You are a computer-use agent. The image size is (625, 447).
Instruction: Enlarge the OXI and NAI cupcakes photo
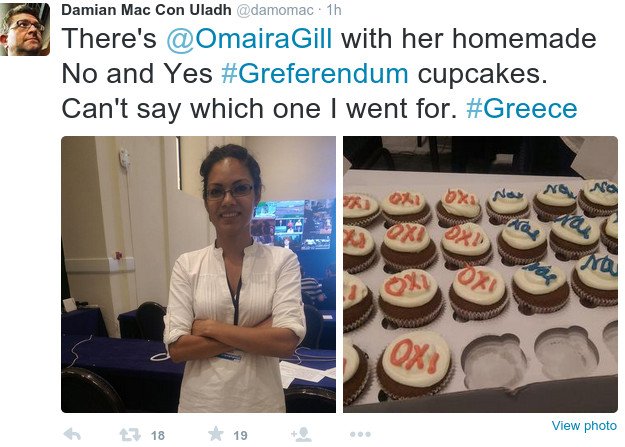pos(480,274)
